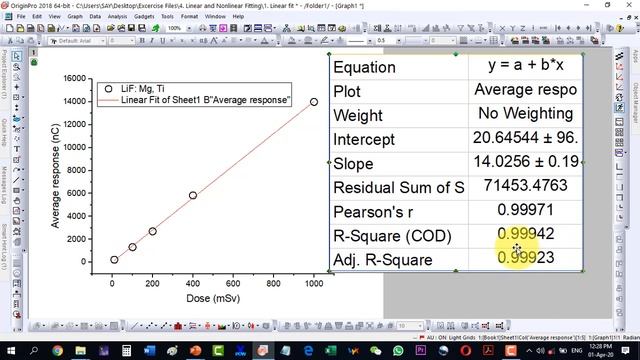Select the Screen Reader crosshair tool

click(16, 87)
